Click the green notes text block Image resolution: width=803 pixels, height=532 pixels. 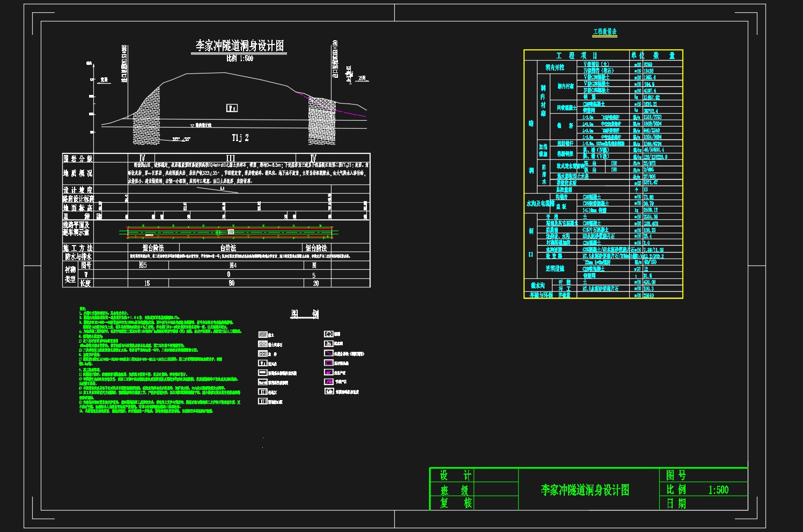point(160,361)
